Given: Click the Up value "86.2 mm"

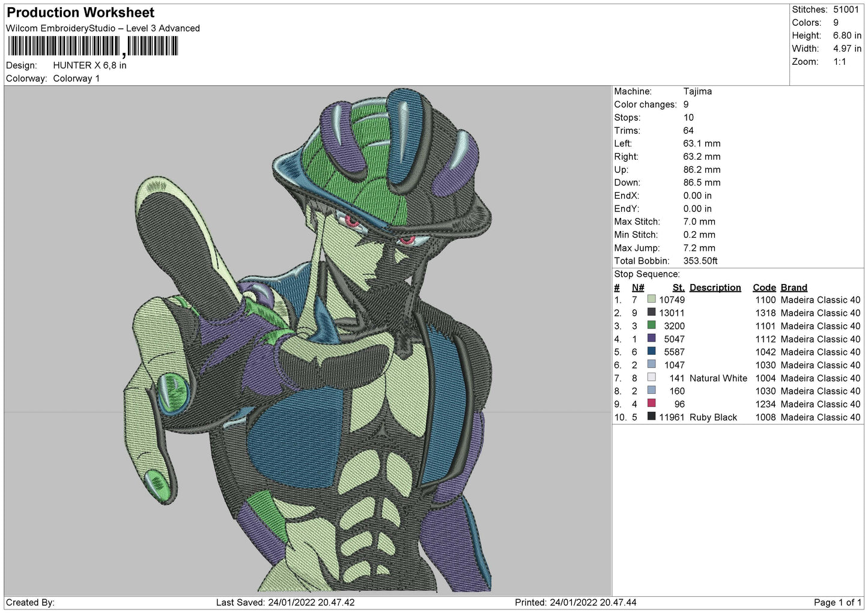Looking at the screenshot, I should tap(702, 170).
